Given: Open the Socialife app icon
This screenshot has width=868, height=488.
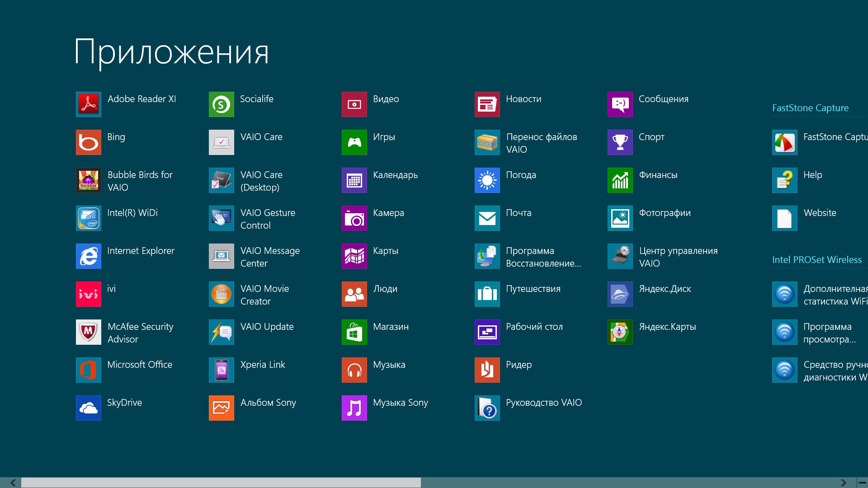Looking at the screenshot, I should [221, 104].
